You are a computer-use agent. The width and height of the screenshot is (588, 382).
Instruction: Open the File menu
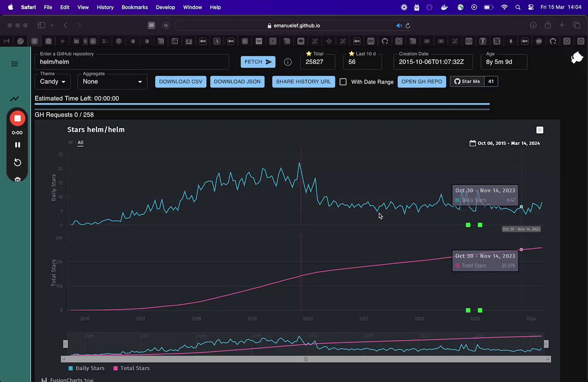pyautogui.click(x=48, y=7)
